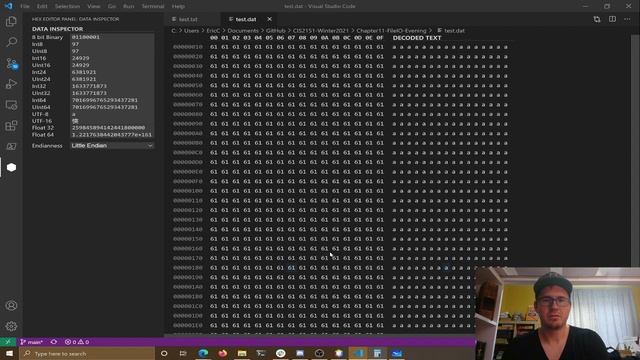Synchronize changes from the status bar
Viewport: 640px width, 360px height.
(54, 342)
